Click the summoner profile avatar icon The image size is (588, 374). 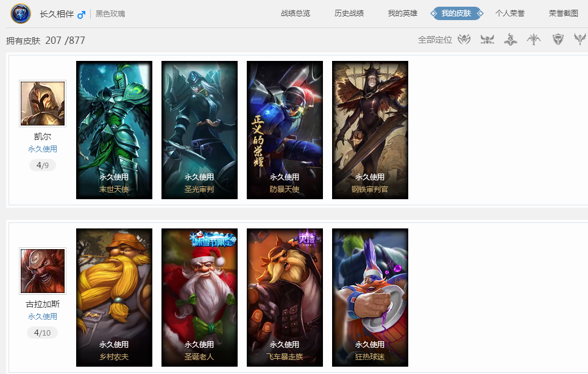[21, 13]
